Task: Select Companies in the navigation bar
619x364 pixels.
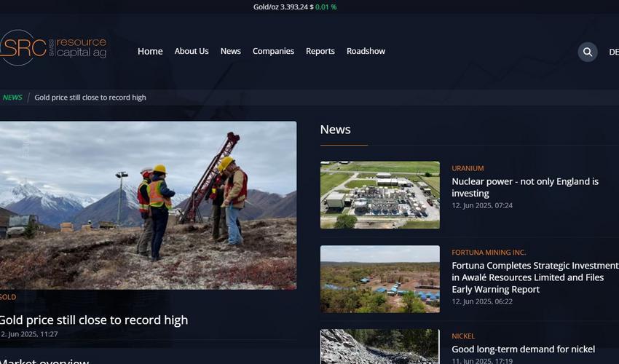Action: point(273,51)
